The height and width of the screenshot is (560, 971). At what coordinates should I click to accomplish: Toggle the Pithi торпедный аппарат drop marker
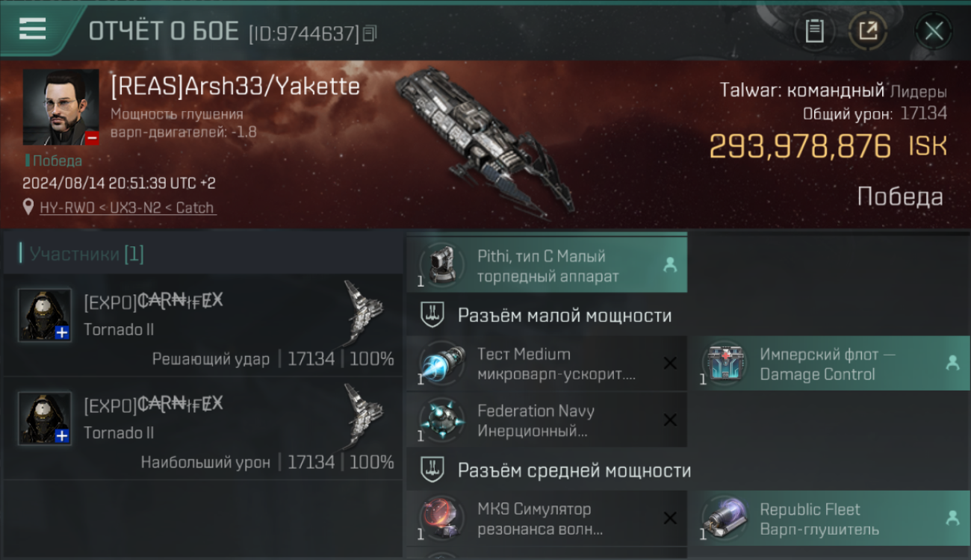670,265
